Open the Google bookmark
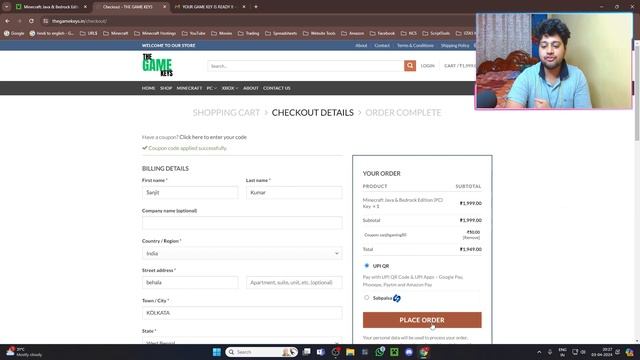The height and width of the screenshot is (360, 640). point(14,33)
